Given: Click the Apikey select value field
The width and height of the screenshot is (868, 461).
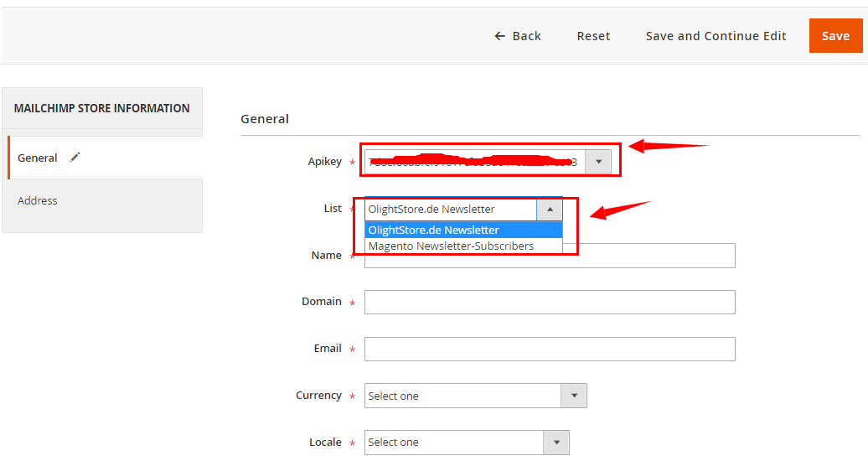Looking at the screenshot, I should (474, 162).
